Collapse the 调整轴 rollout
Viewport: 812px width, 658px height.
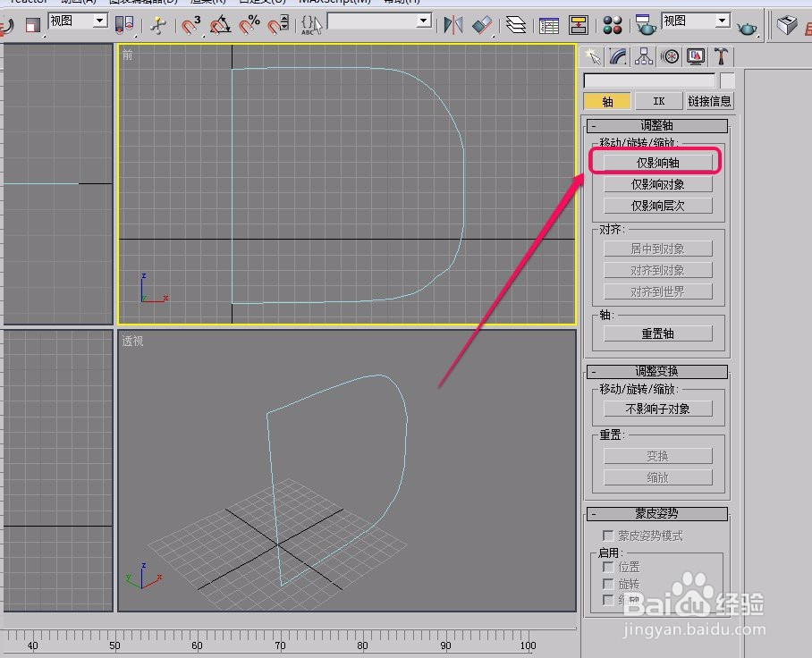657,125
